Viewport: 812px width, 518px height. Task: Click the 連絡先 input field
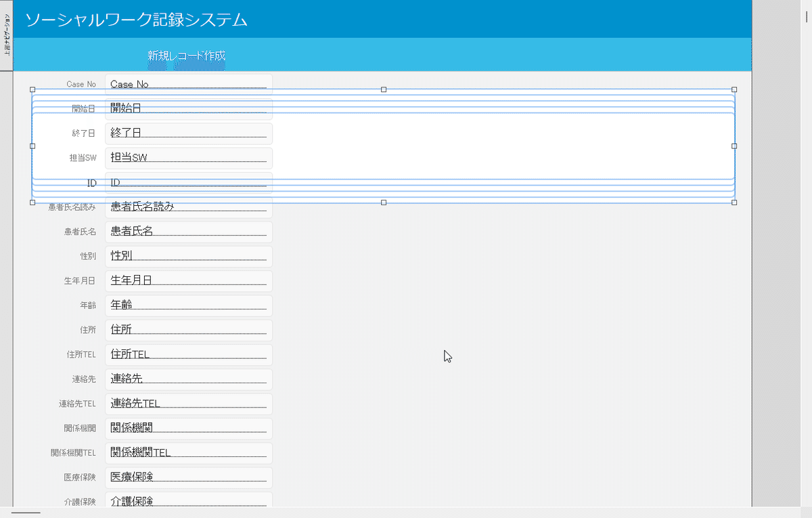[x=189, y=379]
